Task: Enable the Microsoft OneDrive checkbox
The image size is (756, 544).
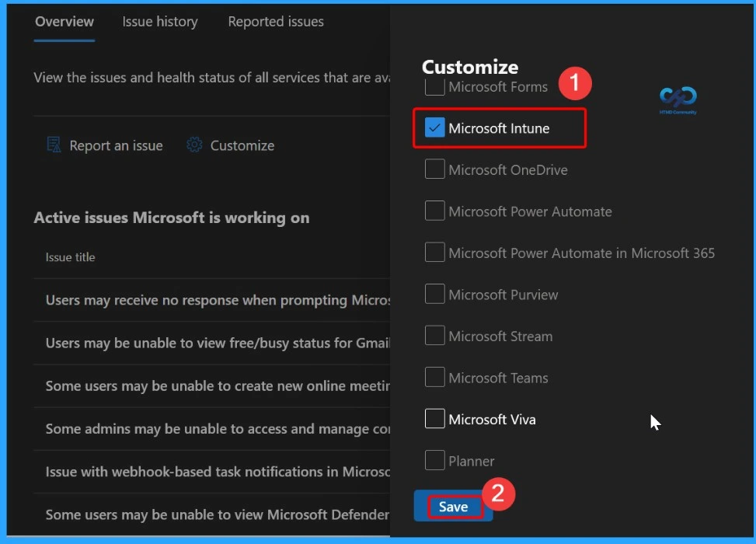Action: coord(434,169)
